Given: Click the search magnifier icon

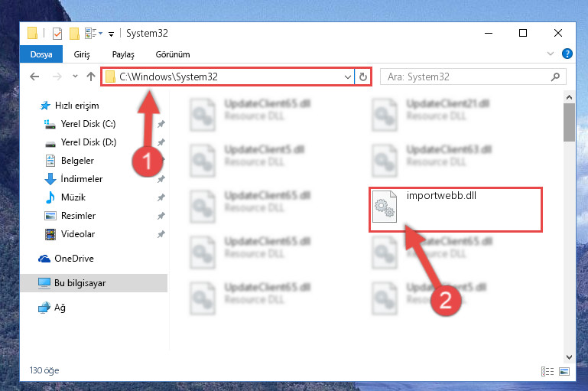Looking at the screenshot, I should [x=555, y=77].
